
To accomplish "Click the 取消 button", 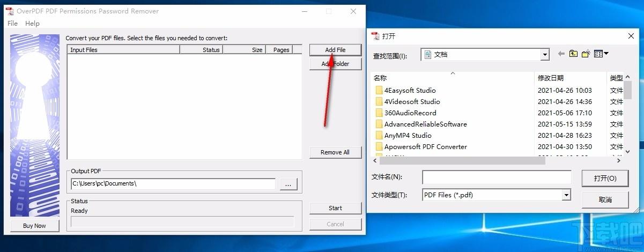I will tap(605, 199).
